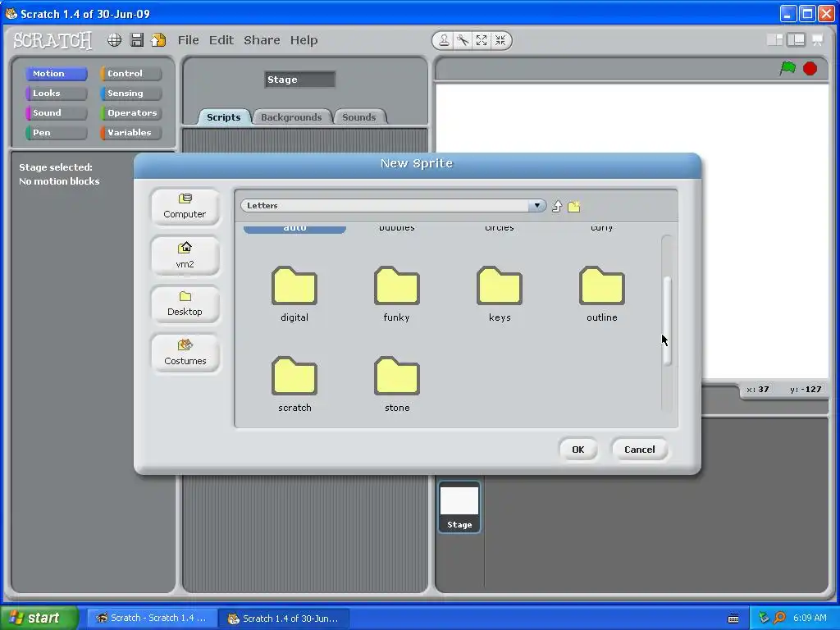Select the grow sprite tool

click(x=482, y=40)
